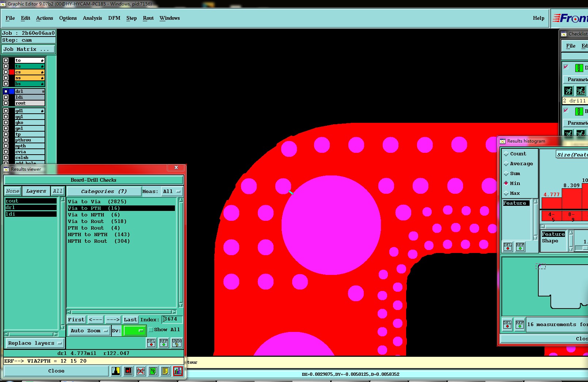Click the green Sv color selector
Viewport: 588px width, 382px height.
tap(134, 331)
